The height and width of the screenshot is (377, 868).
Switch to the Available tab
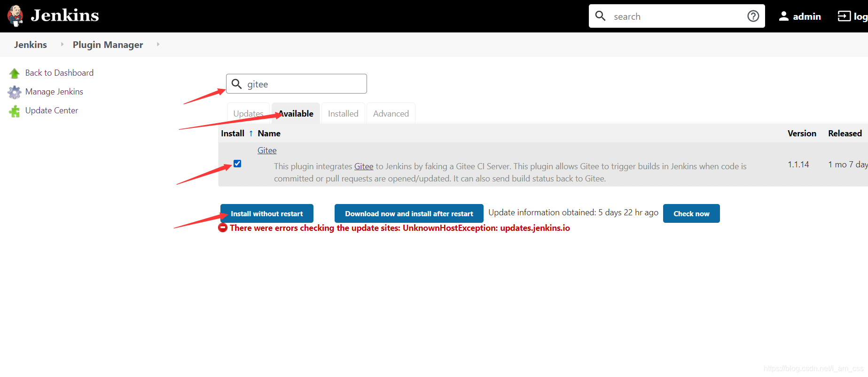click(x=296, y=113)
